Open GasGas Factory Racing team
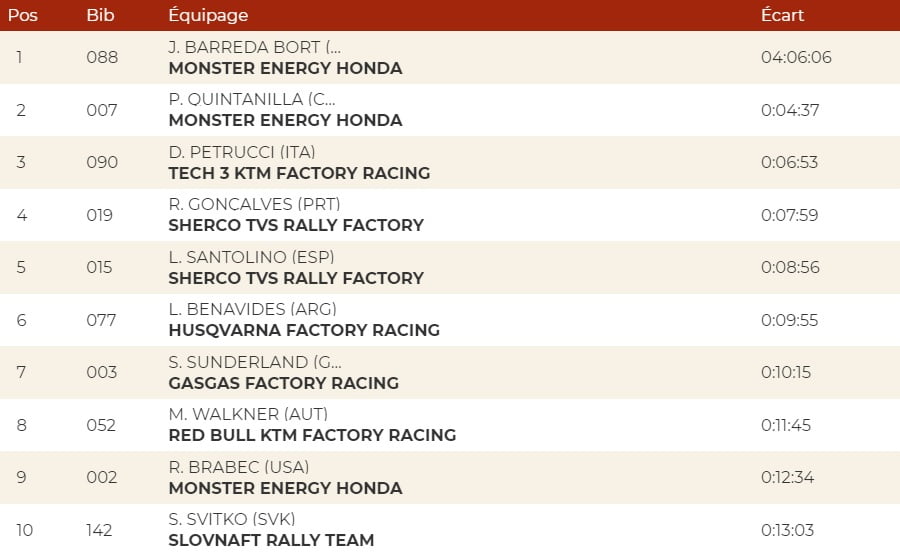 pyautogui.click(x=283, y=383)
